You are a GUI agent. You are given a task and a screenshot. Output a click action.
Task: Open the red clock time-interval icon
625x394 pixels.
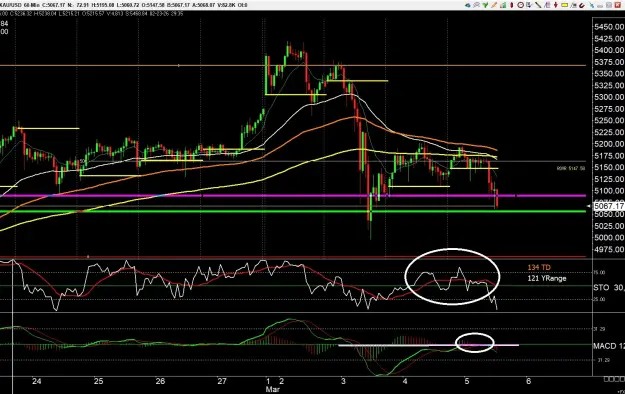pos(521,5)
